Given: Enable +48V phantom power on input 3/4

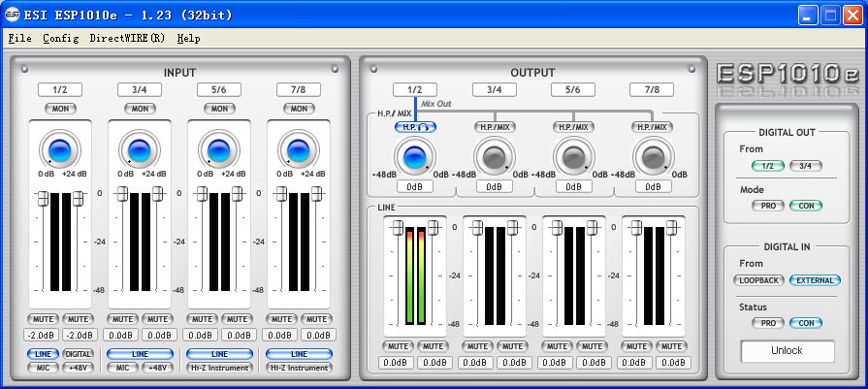Looking at the screenshot, I should coord(158,368).
